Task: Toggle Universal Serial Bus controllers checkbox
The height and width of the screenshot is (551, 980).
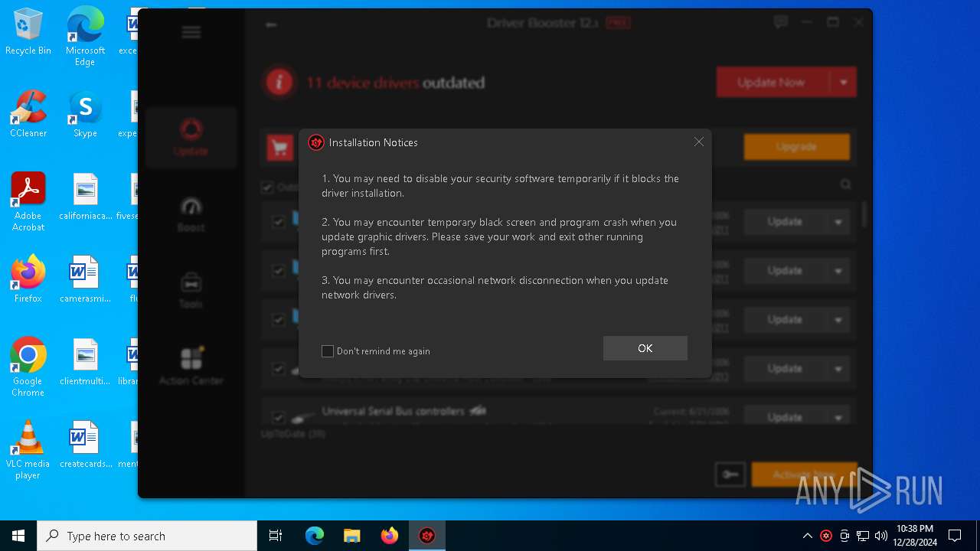Action: coord(279,418)
